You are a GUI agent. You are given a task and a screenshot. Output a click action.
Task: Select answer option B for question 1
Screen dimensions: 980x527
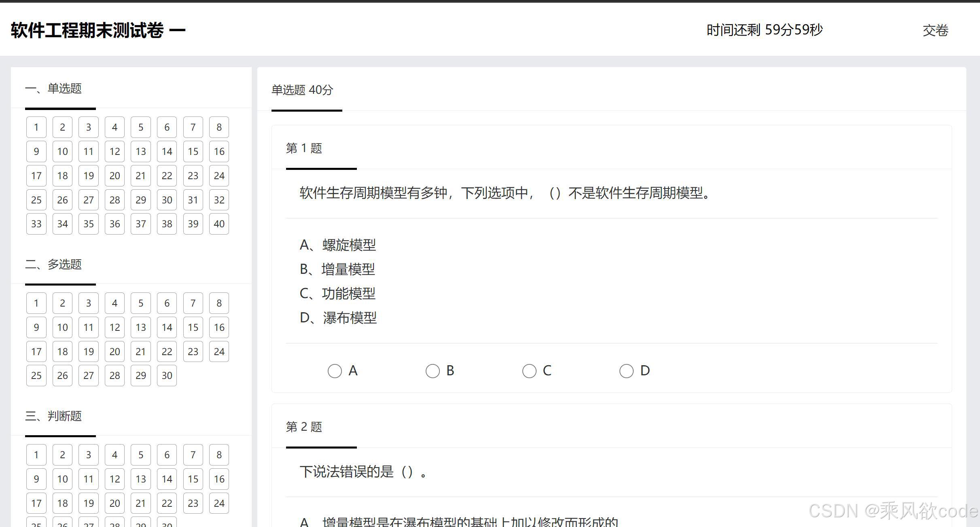433,370
